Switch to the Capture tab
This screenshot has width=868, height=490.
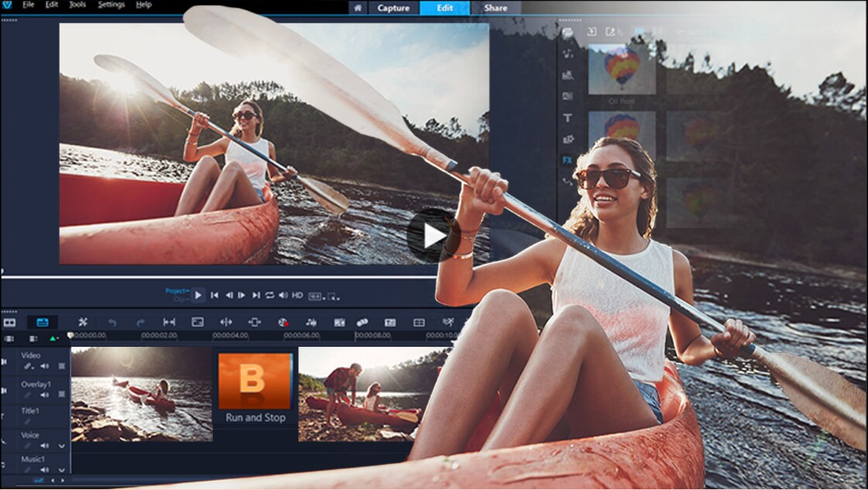[x=393, y=8]
